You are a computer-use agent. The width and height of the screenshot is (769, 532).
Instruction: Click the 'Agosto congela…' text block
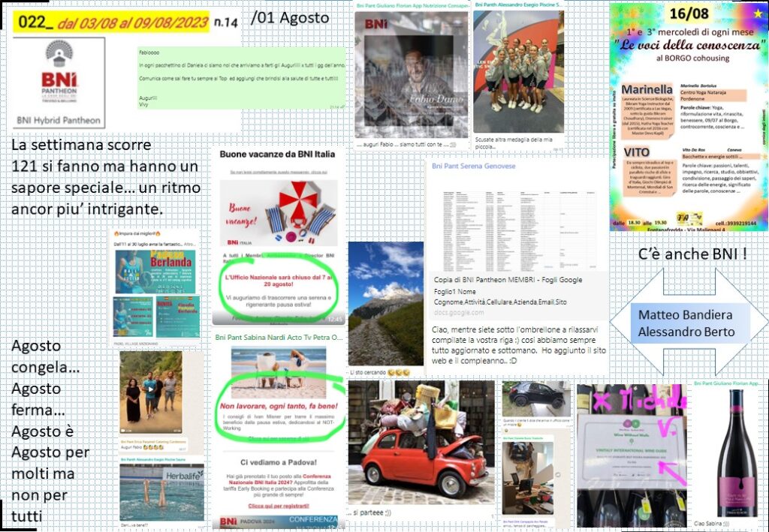point(50,431)
